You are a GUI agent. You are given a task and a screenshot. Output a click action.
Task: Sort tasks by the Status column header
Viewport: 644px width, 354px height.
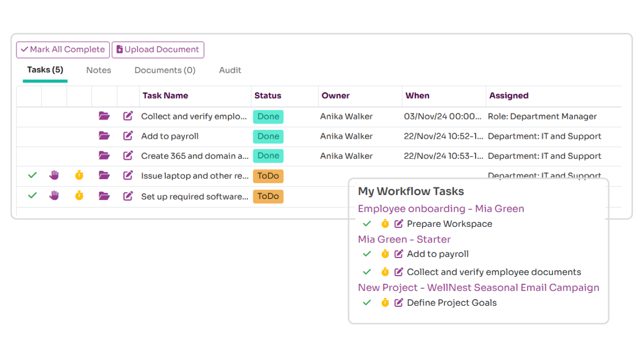pyautogui.click(x=268, y=96)
